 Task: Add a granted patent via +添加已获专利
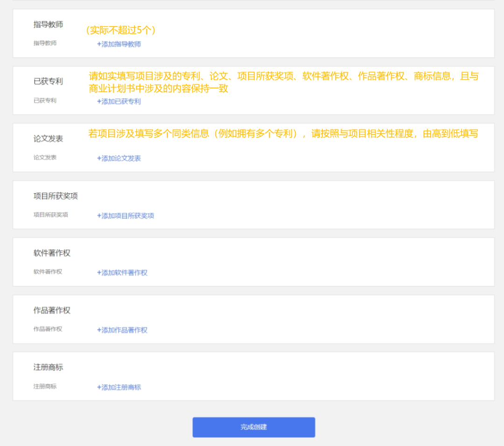pos(119,101)
